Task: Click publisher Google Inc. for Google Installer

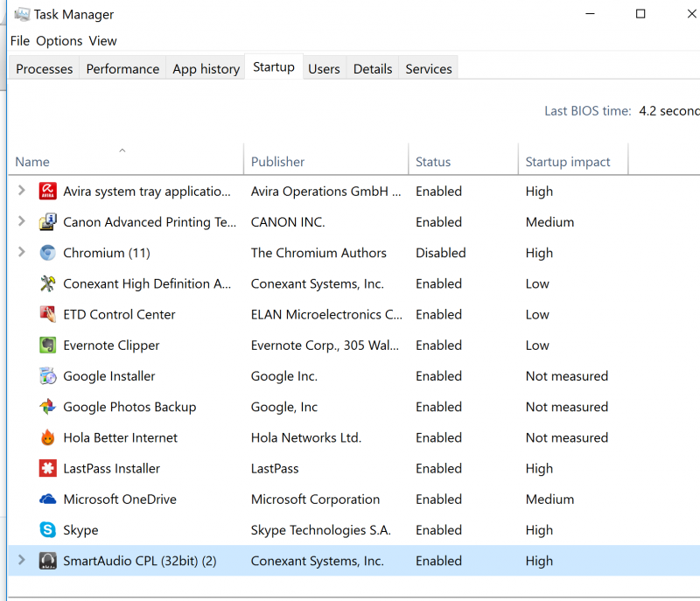Action: coord(283,376)
